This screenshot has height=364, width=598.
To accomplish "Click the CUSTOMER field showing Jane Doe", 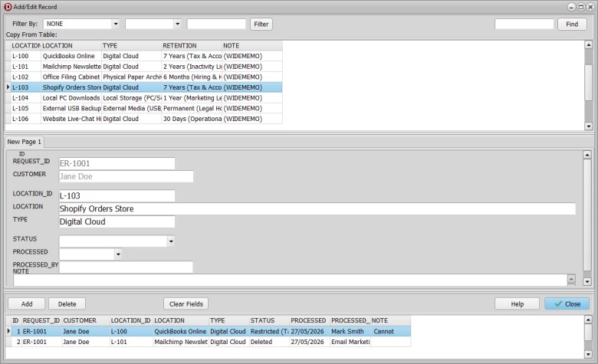I will coord(127,176).
